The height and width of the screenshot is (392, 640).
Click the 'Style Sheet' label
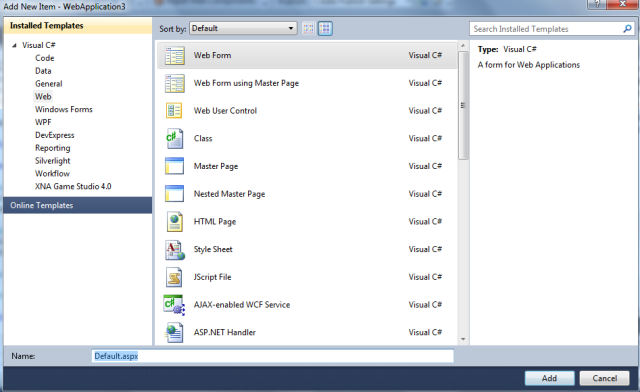213,249
